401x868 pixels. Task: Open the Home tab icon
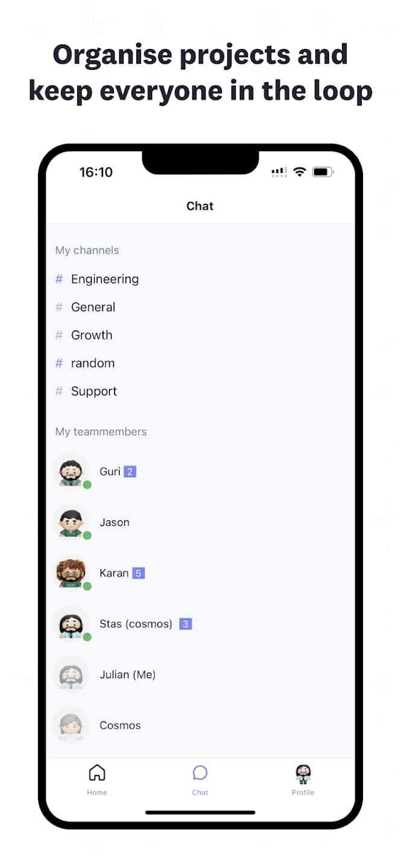coord(96,773)
